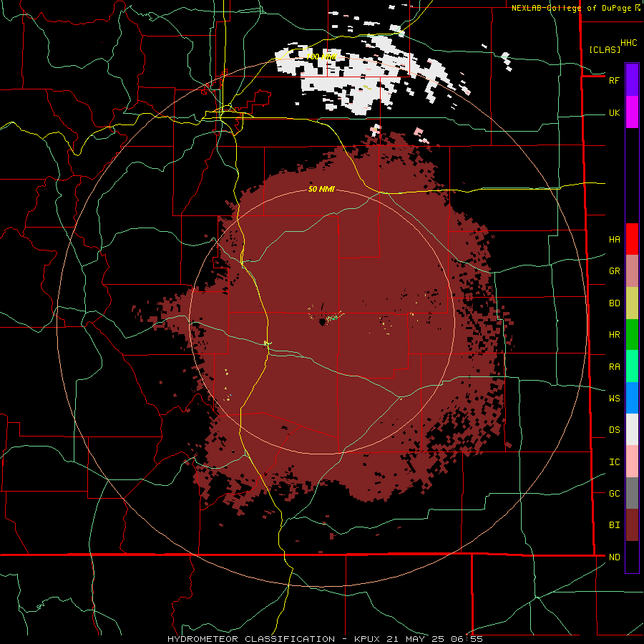Screen dimensions: 644x644
Task: Click the BI legend label
Action: pos(614,525)
